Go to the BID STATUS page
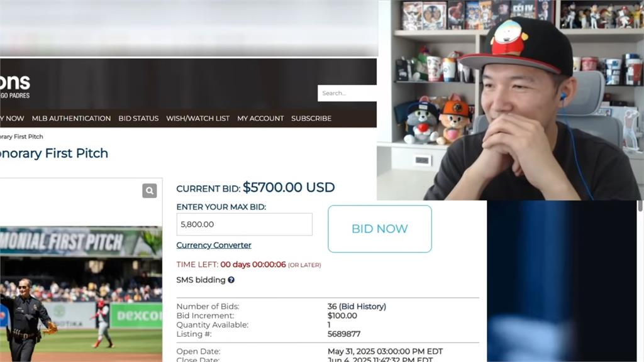This screenshot has height=362, width=644. coord(138,118)
